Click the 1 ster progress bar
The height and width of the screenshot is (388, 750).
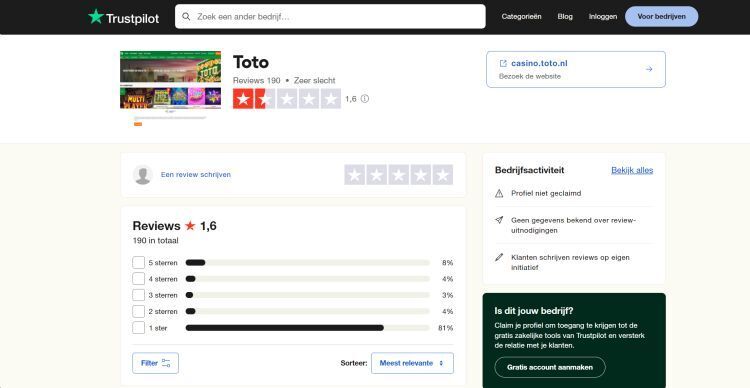[308, 328]
